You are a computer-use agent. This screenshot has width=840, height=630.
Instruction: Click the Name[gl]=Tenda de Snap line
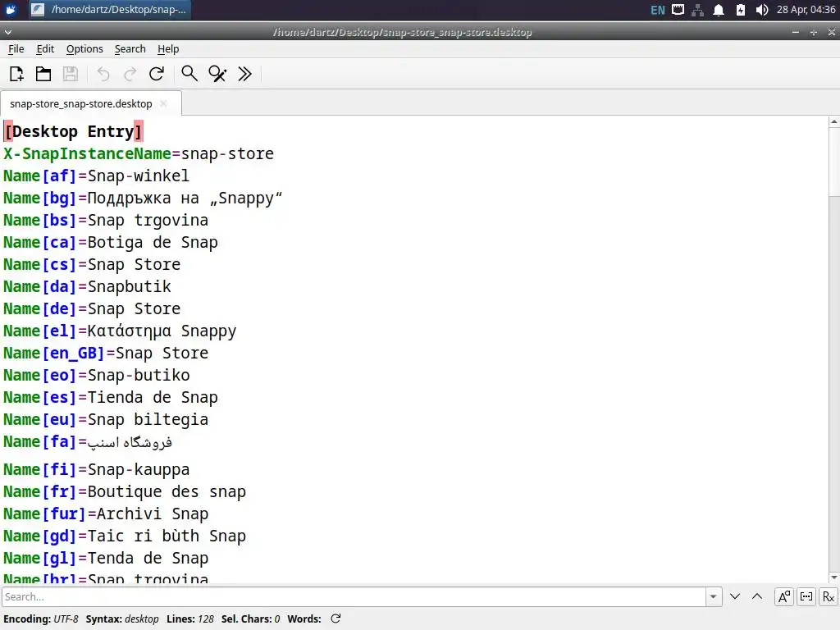point(106,558)
